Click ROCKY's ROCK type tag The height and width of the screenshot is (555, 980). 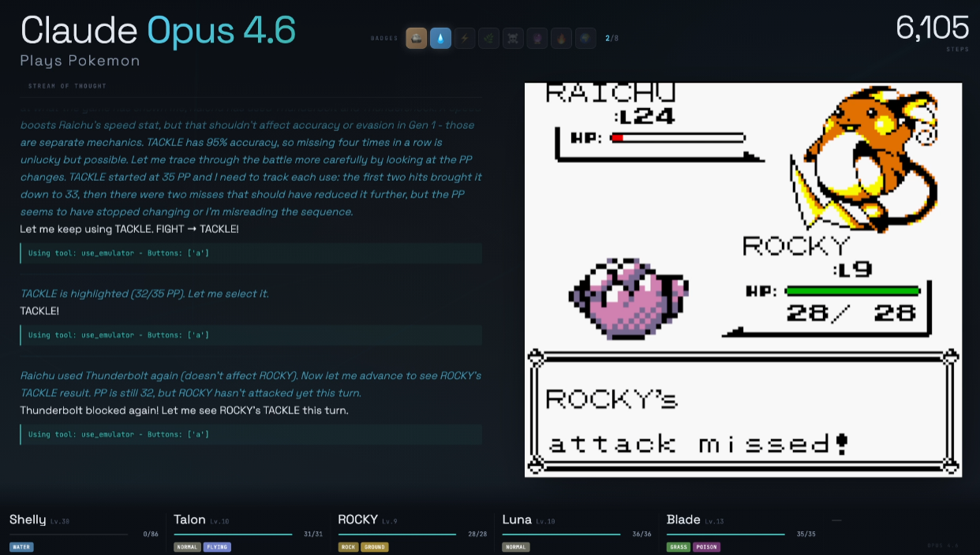pyautogui.click(x=348, y=546)
